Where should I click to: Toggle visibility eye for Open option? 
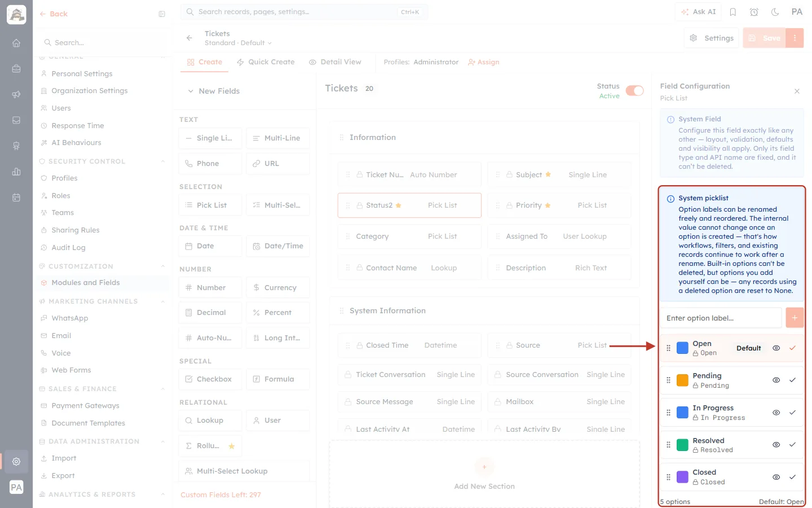[x=776, y=348]
